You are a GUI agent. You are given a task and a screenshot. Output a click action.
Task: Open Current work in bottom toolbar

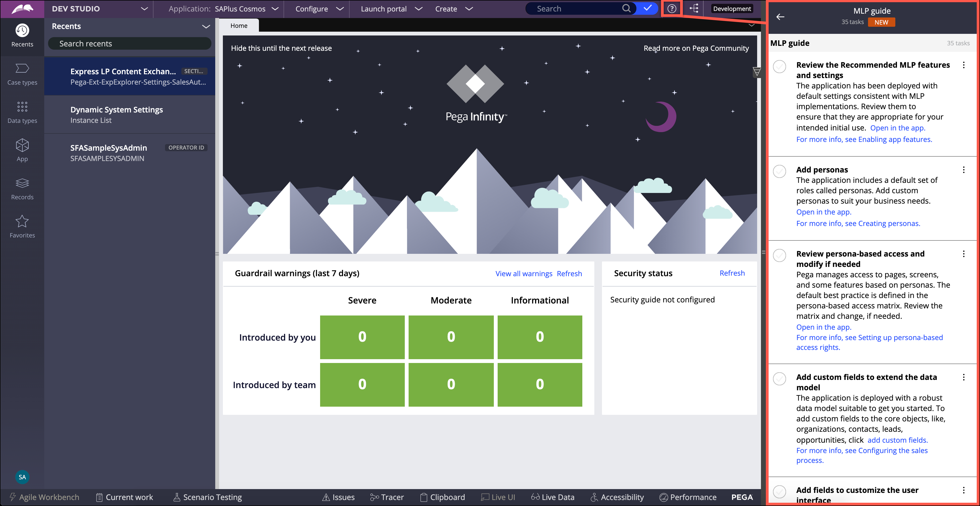coord(124,497)
